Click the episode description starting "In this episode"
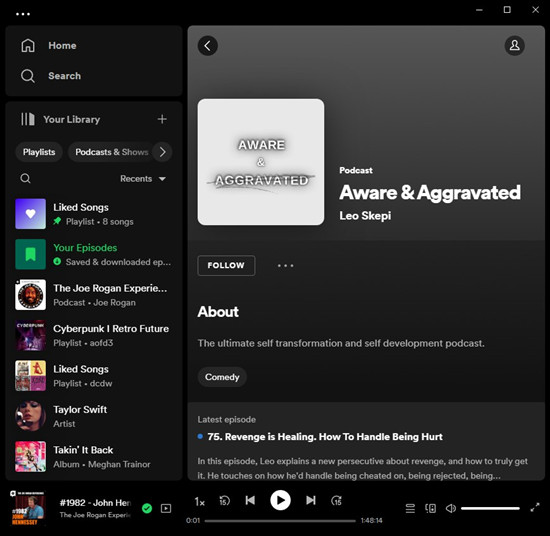The width and height of the screenshot is (550, 536). [x=362, y=468]
